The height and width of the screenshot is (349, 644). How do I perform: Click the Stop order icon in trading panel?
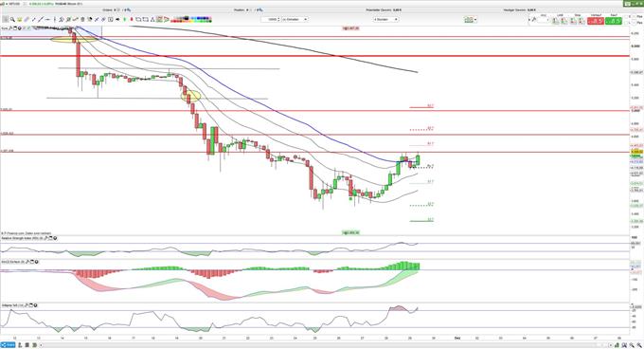click(x=573, y=21)
